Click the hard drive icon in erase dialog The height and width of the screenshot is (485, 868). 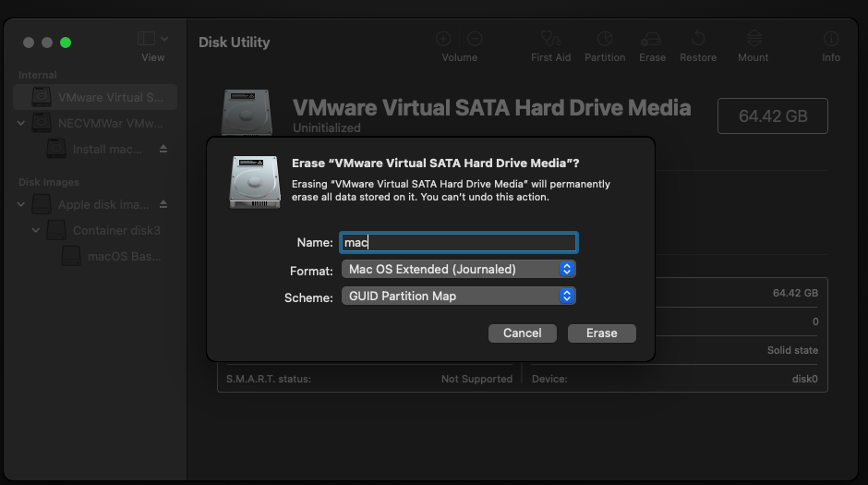click(255, 182)
